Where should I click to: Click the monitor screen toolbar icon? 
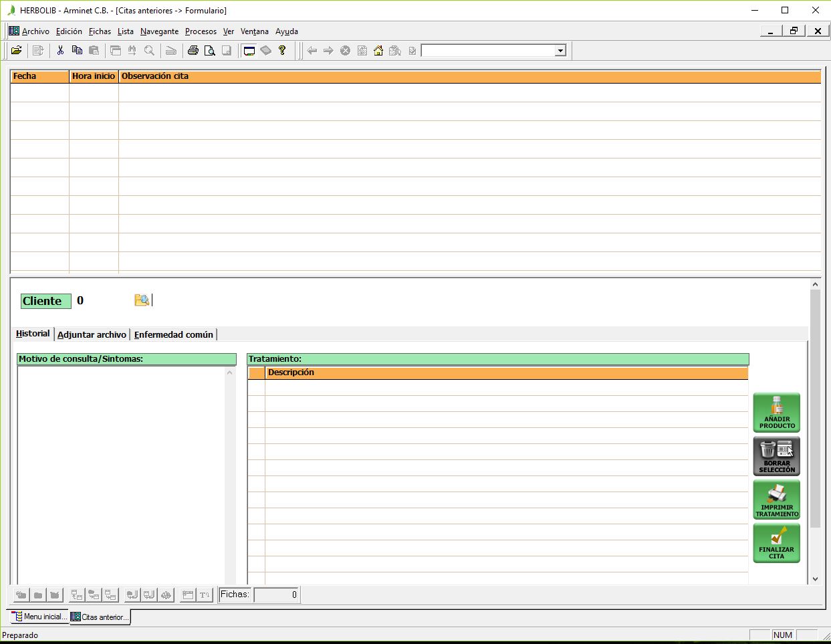[x=249, y=50]
